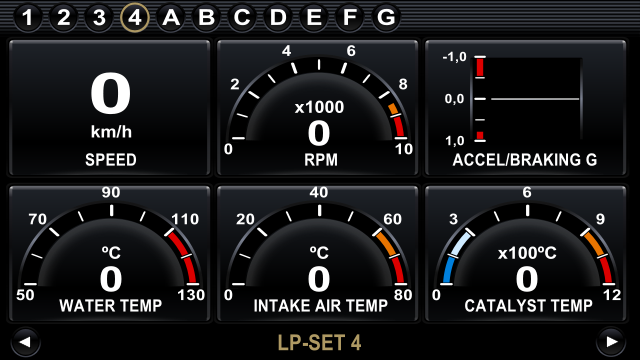
Task: Open the RPM gauge panel
Action: coord(318,108)
